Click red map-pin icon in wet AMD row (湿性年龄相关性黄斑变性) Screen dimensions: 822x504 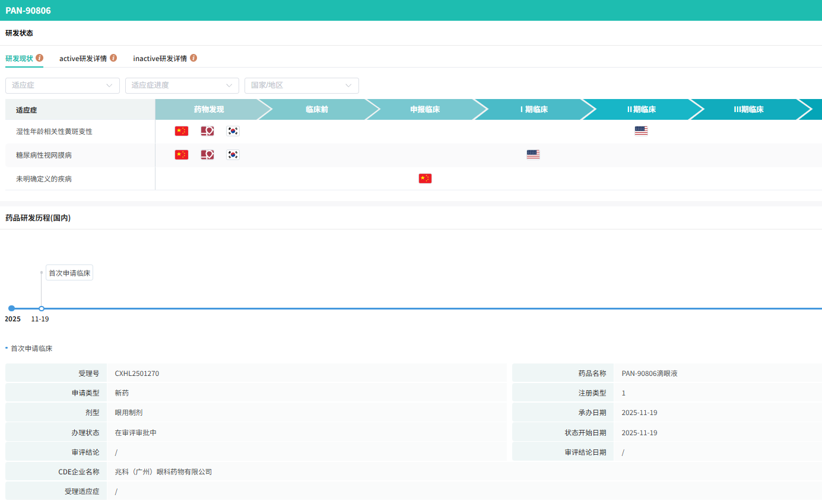point(207,131)
